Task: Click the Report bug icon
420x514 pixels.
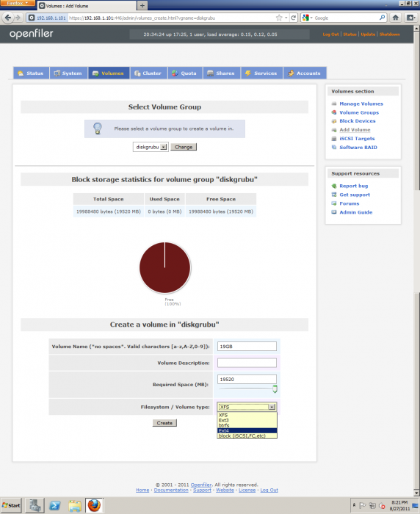Action: click(334, 186)
